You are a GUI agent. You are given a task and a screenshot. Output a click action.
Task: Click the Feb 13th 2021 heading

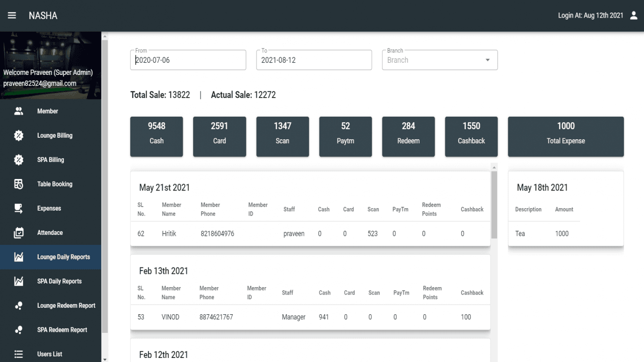(x=164, y=271)
